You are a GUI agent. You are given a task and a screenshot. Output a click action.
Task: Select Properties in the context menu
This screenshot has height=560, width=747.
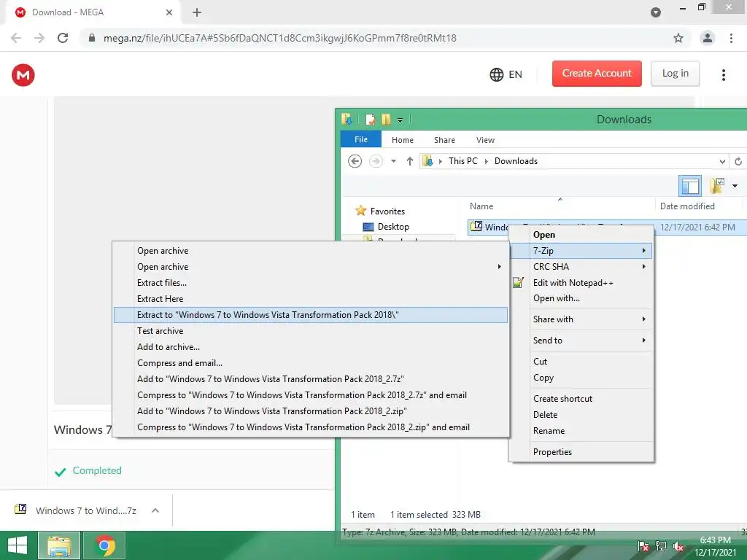(x=581, y=452)
